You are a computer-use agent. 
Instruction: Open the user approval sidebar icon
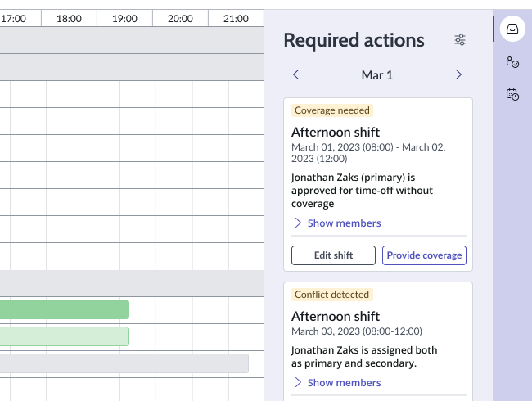(x=512, y=62)
